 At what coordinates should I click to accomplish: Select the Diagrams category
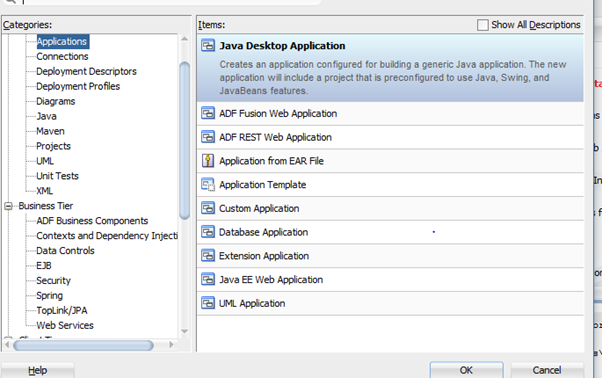pyautogui.click(x=56, y=101)
